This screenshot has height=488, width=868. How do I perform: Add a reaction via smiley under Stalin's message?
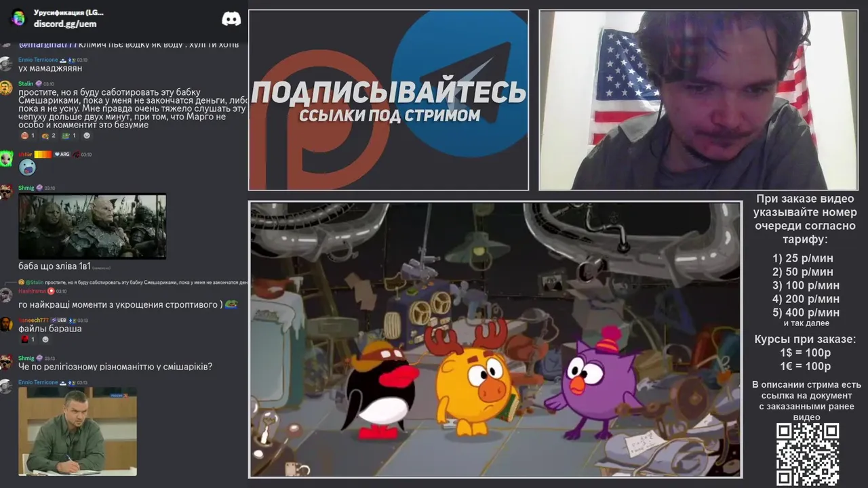[86, 136]
